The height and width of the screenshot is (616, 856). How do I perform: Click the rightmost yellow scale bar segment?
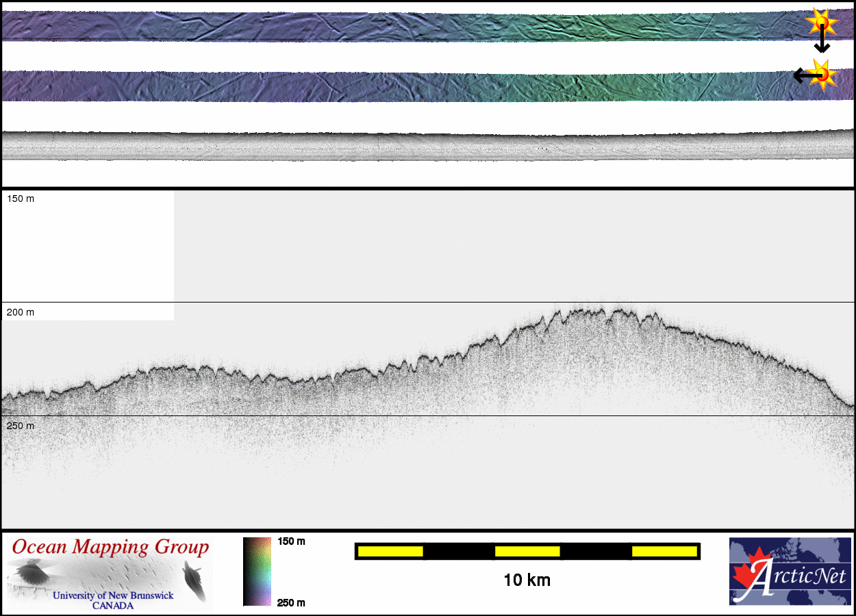[x=664, y=551]
